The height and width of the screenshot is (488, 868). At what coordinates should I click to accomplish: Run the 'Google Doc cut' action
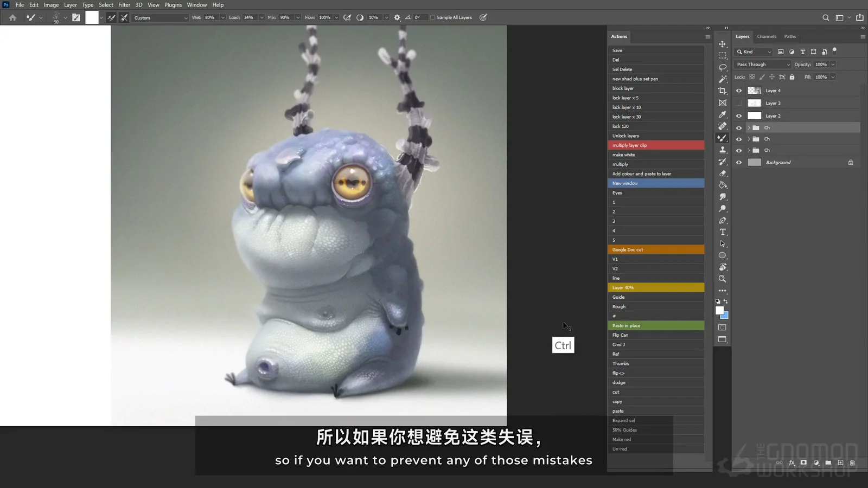pyautogui.click(x=656, y=249)
